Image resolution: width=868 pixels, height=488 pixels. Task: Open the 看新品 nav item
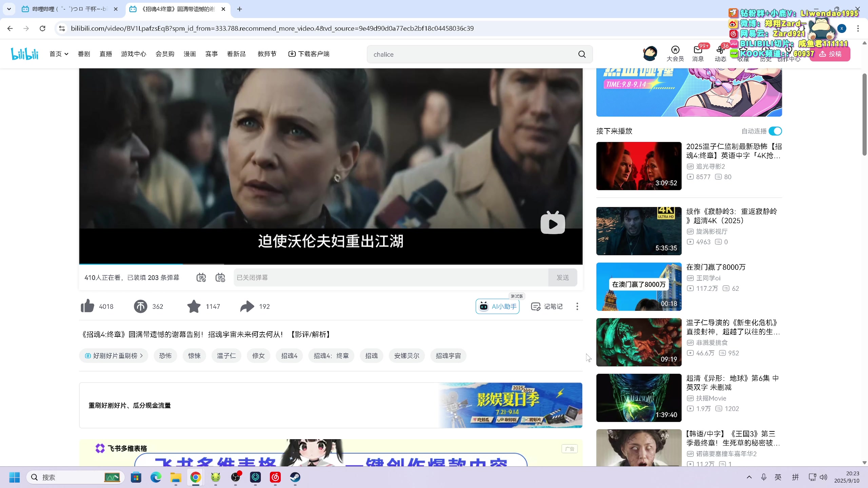pos(236,54)
